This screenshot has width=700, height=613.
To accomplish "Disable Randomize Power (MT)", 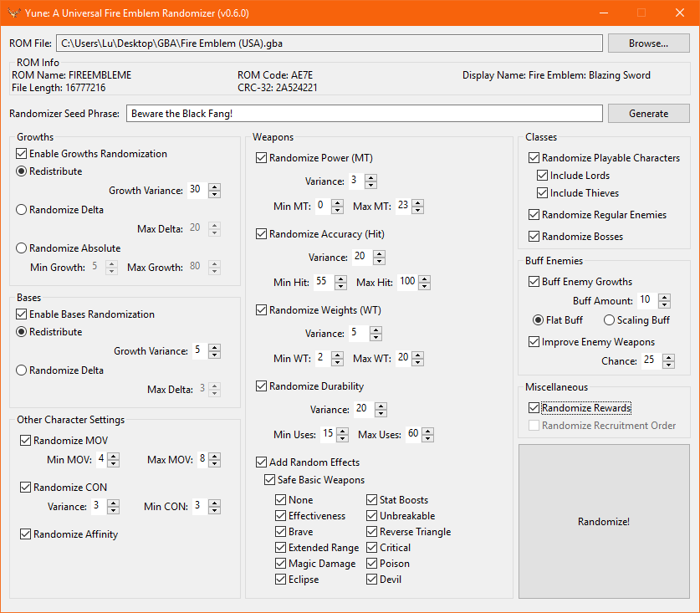I will [x=261, y=158].
